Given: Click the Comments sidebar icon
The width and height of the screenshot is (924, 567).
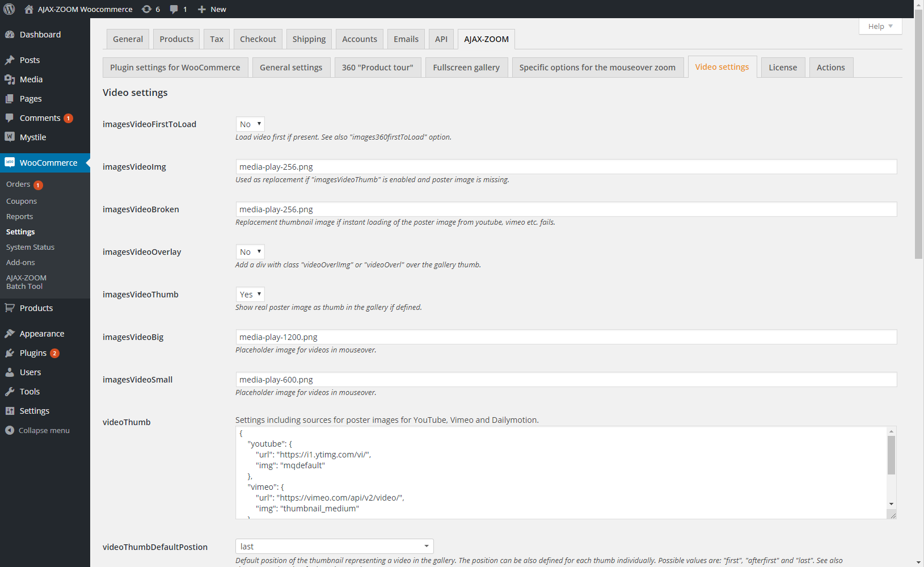Looking at the screenshot, I should pyautogui.click(x=10, y=118).
